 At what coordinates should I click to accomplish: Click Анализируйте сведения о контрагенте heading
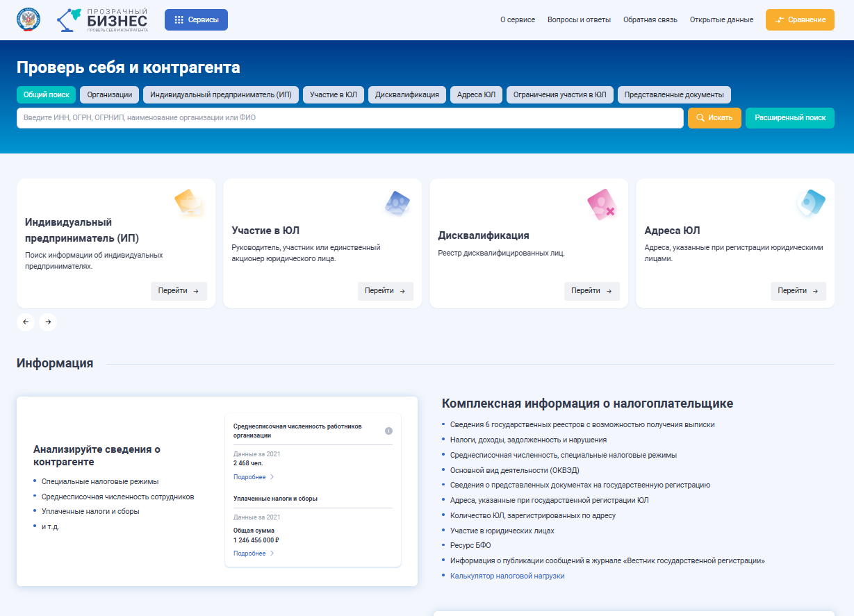pos(97,456)
